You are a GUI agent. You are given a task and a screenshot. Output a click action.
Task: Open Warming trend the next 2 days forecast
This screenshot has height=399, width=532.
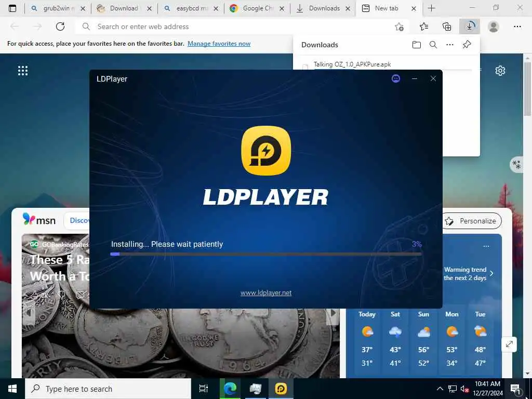465,273
